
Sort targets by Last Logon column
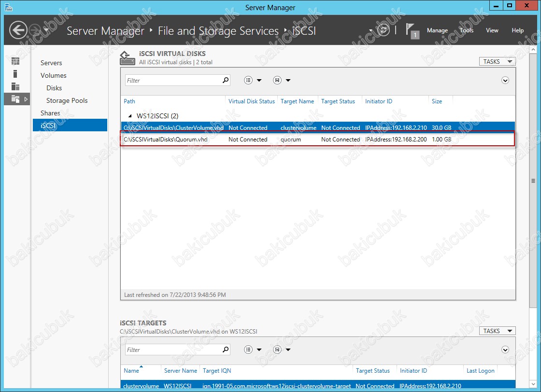[480, 371]
